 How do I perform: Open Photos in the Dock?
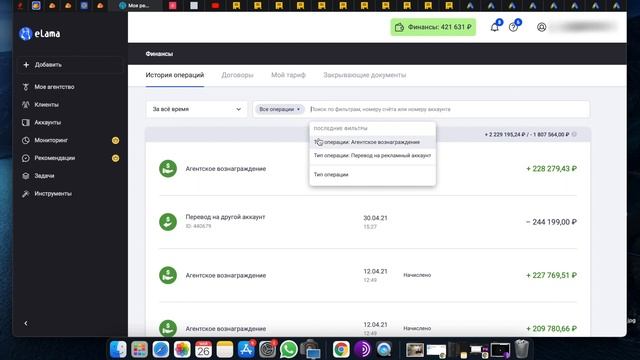[182, 349]
